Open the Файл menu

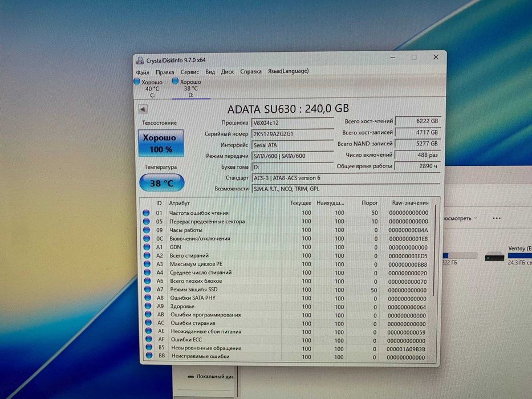[143, 72]
